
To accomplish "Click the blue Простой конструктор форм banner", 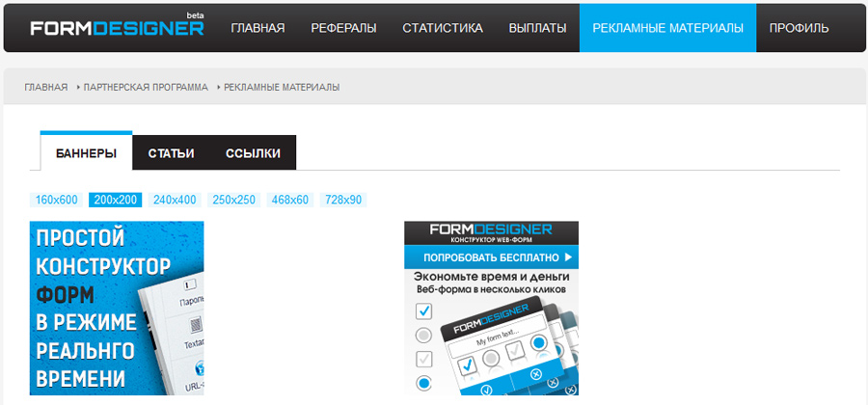I will pos(117,308).
